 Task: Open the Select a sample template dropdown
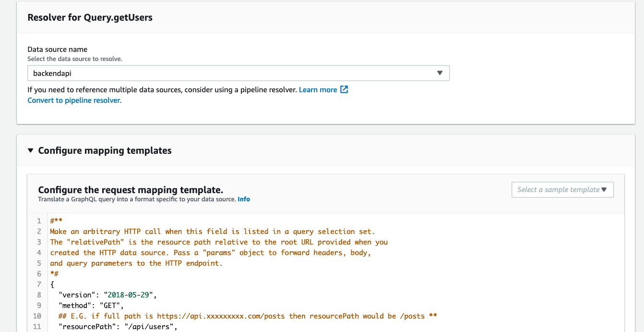(562, 189)
